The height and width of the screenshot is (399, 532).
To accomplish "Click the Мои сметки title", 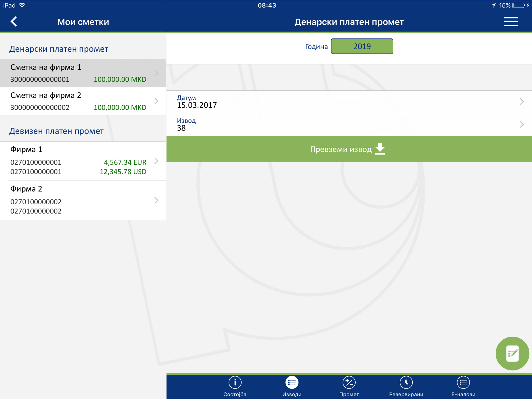I will (x=83, y=22).
